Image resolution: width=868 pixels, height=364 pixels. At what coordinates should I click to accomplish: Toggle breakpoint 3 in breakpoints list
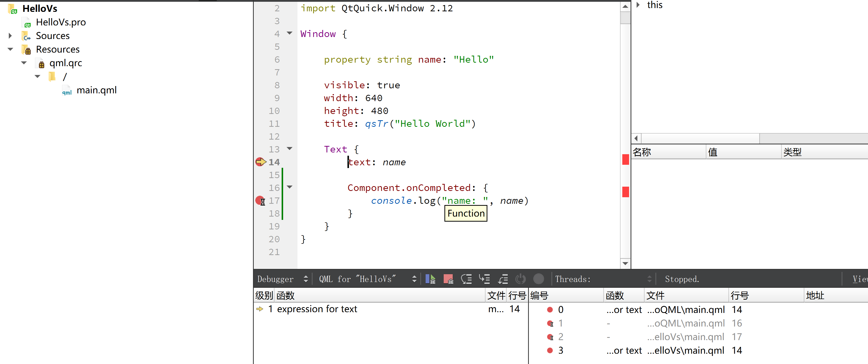pyautogui.click(x=550, y=350)
